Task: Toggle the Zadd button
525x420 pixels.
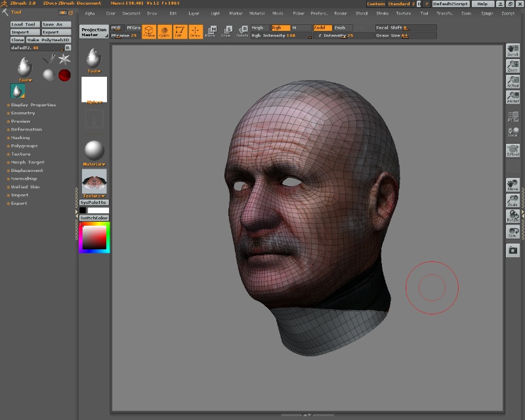Action: tap(322, 28)
